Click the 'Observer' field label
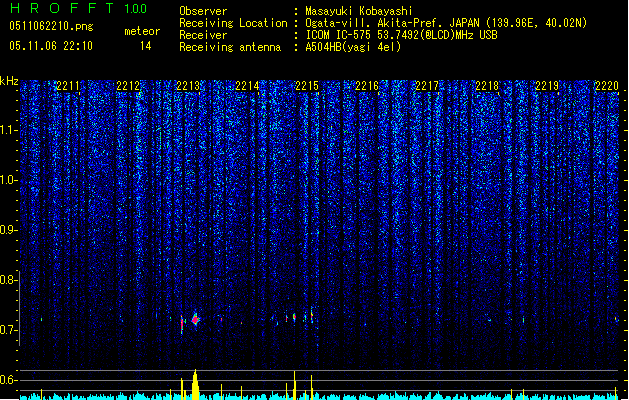This screenshot has width=629, height=400. coord(203,11)
